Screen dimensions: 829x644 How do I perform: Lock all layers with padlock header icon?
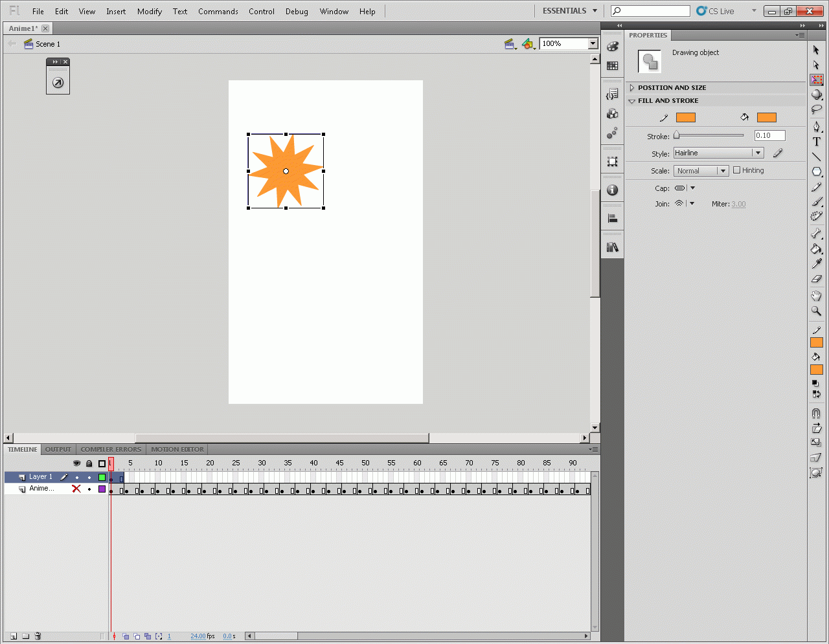89,463
